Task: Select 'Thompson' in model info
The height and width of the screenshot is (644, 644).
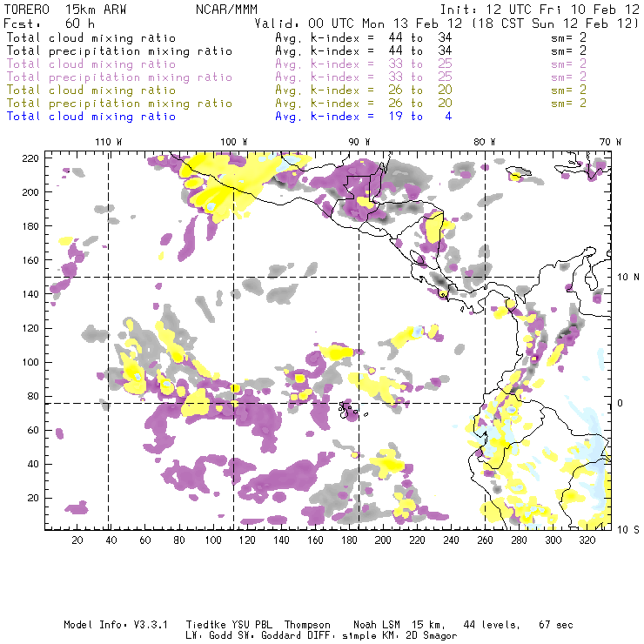Action: click(307, 625)
